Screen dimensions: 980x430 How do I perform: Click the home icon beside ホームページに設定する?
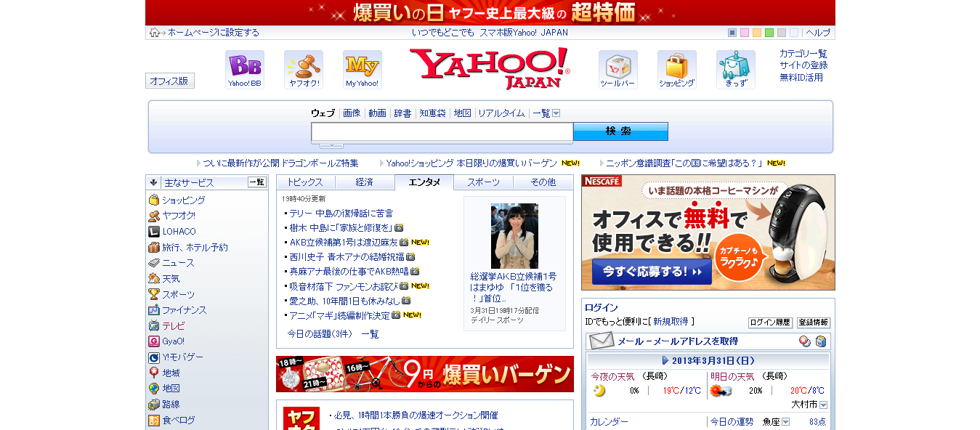pyautogui.click(x=155, y=32)
